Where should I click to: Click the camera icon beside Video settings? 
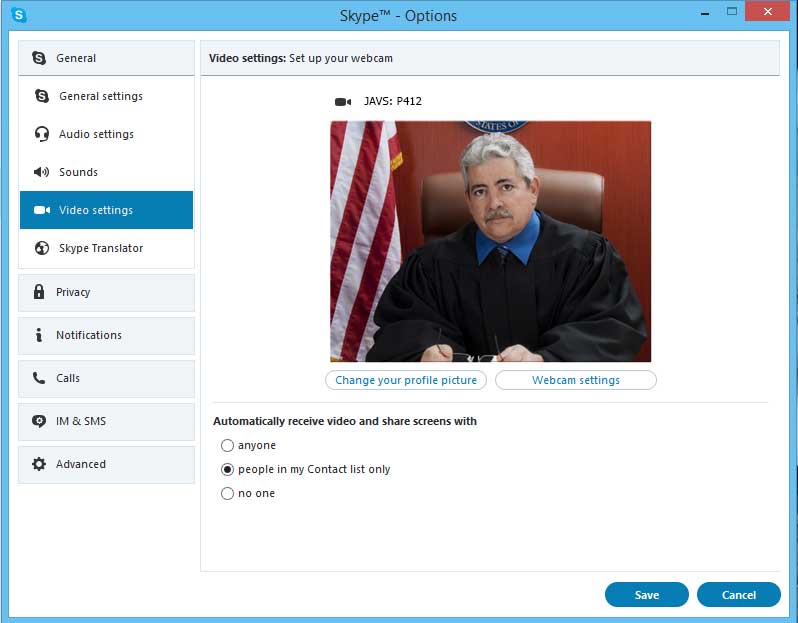point(42,210)
